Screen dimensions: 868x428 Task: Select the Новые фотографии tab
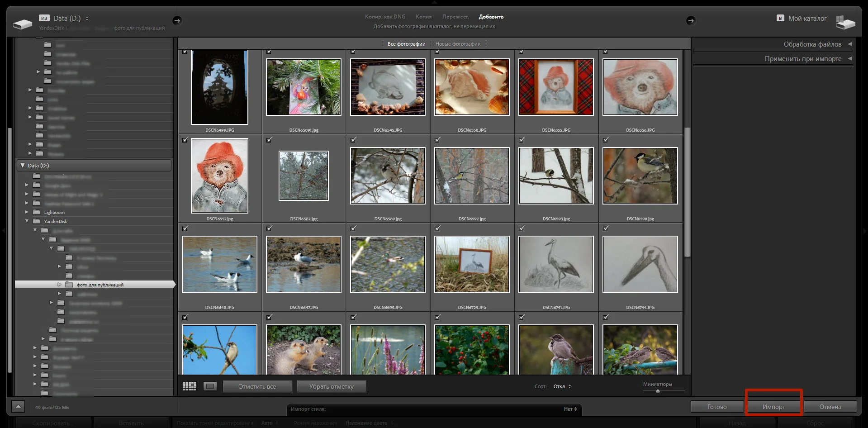(x=458, y=44)
